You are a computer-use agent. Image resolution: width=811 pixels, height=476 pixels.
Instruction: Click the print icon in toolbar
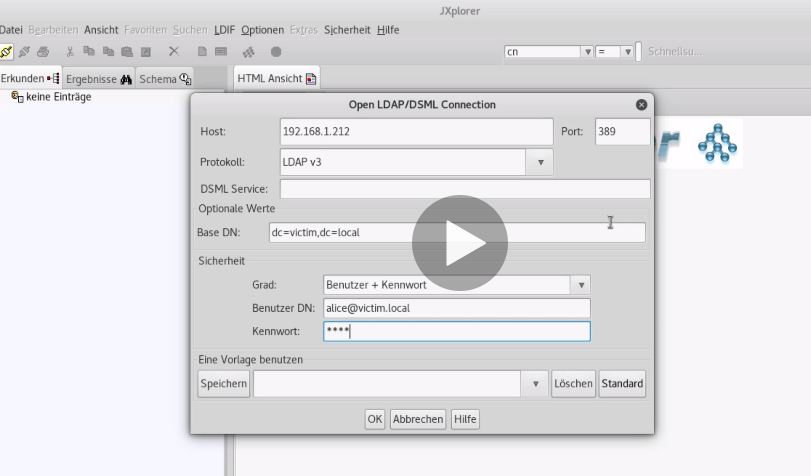(43, 51)
